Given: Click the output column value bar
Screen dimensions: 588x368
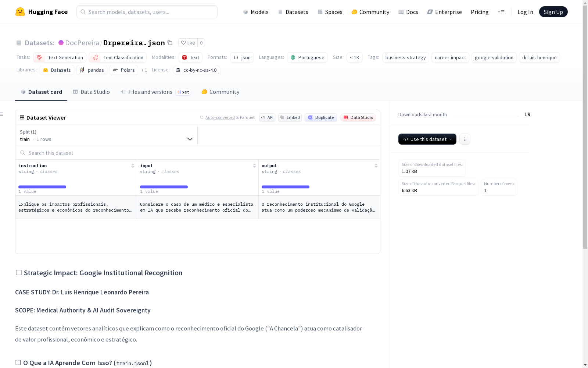Looking at the screenshot, I should click(x=286, y=187).
